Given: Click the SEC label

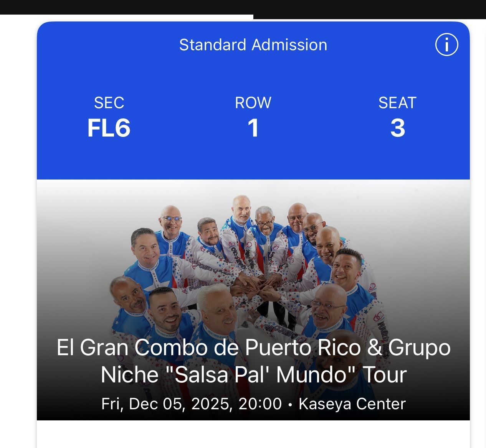Looking at the screenshot, I should [109, 103].
